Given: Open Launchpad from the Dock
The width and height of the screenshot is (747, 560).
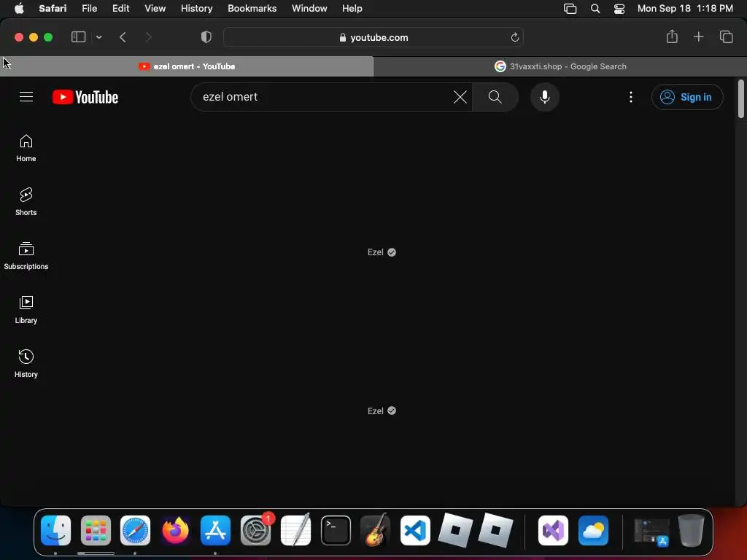Looking at the screenshot, I should click(96, 530).
